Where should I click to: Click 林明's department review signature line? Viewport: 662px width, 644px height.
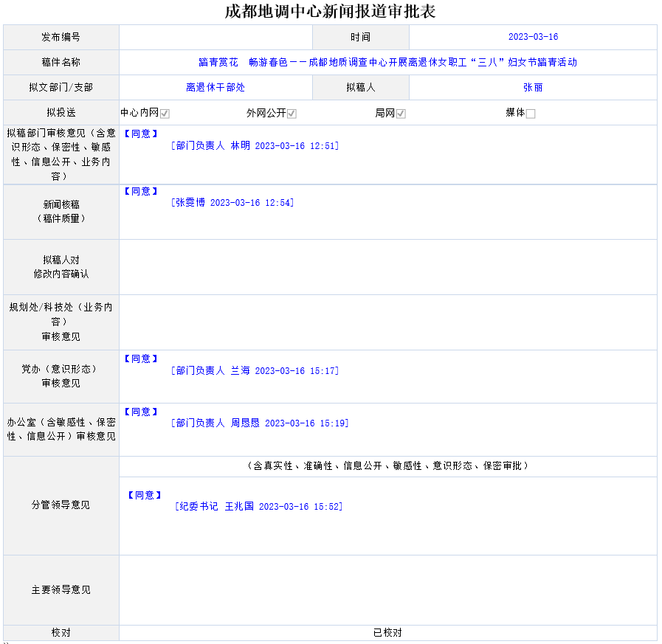pyautogui.click(x=255, y=146)
